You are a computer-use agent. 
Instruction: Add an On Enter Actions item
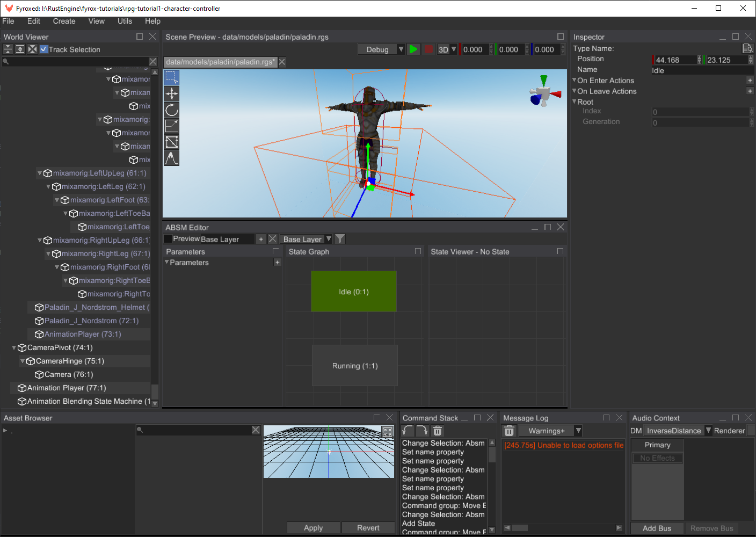(750, 80)
